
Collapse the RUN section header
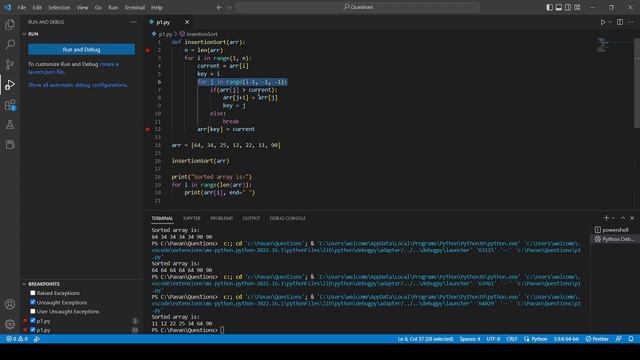pyautogui.click(x=82, y=34)
